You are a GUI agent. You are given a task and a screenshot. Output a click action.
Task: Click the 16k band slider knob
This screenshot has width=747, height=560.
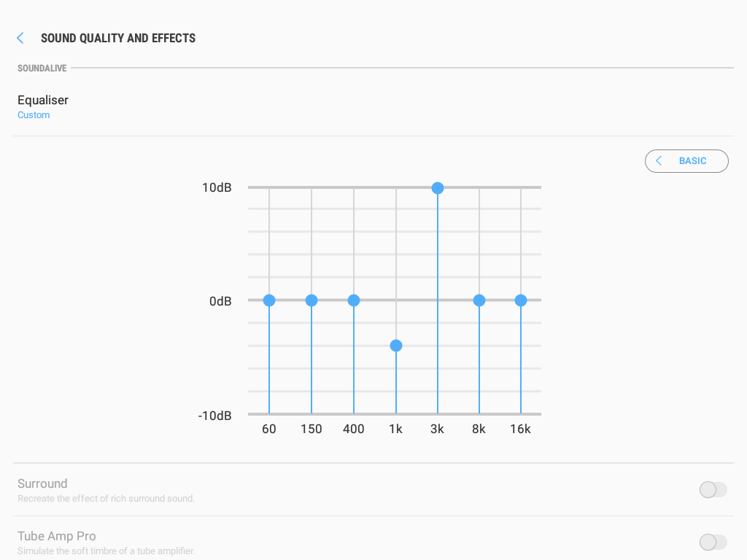(521, 300)
